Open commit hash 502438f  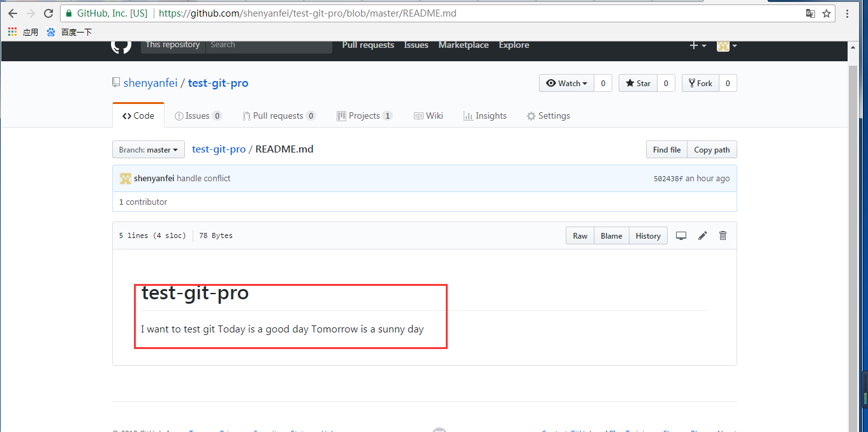(x=668, y=179)
